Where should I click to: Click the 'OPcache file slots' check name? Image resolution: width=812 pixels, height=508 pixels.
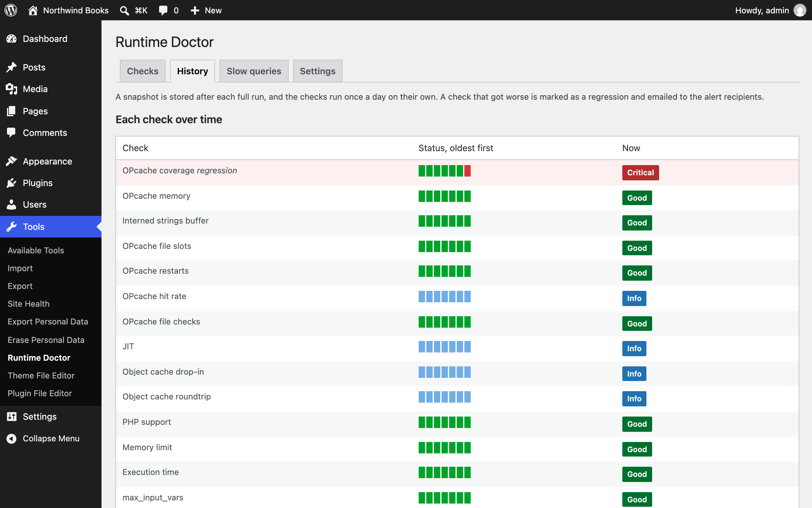(157, 246)
